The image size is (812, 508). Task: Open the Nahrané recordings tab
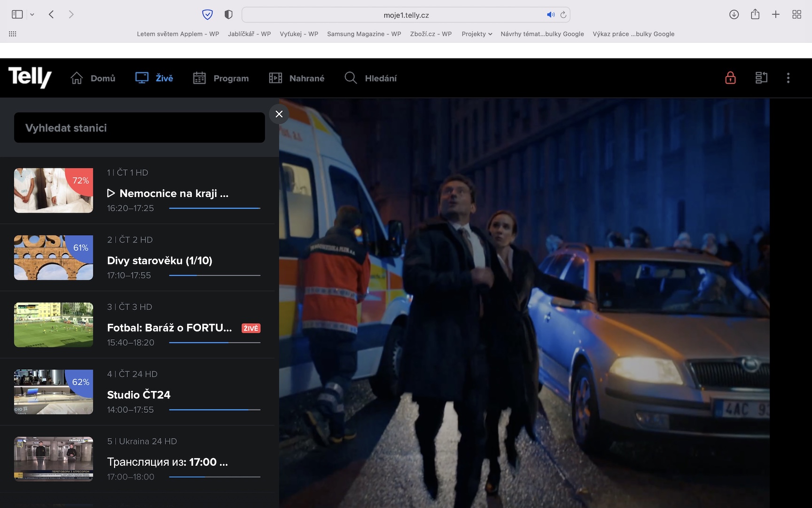coord(297,78)
